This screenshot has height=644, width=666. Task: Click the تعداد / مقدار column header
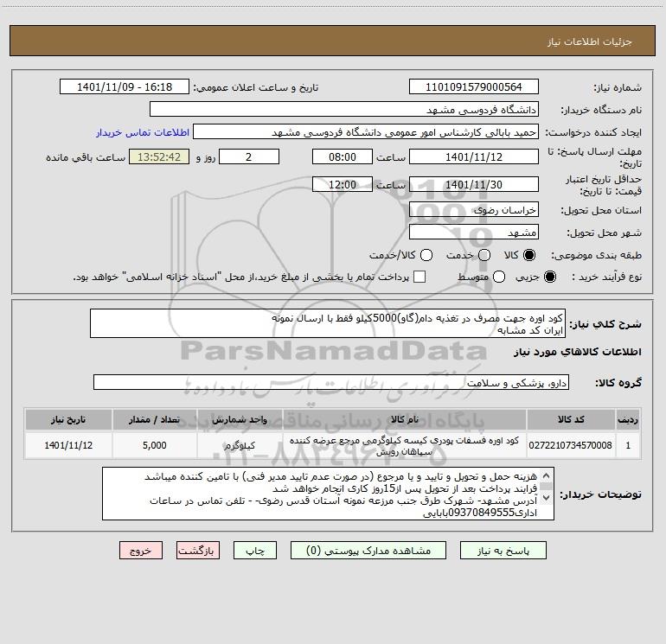pyautogui.click(x=155, y=419)
